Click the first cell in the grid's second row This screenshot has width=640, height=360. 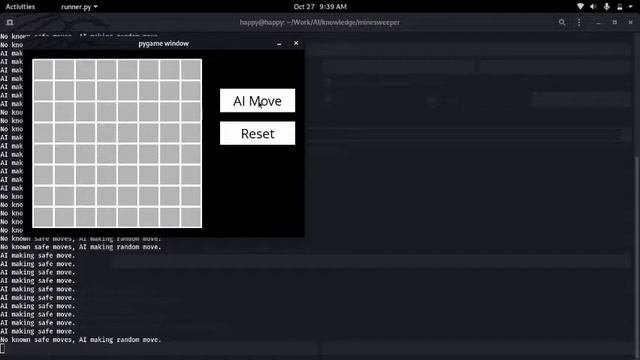pos(43,91)
